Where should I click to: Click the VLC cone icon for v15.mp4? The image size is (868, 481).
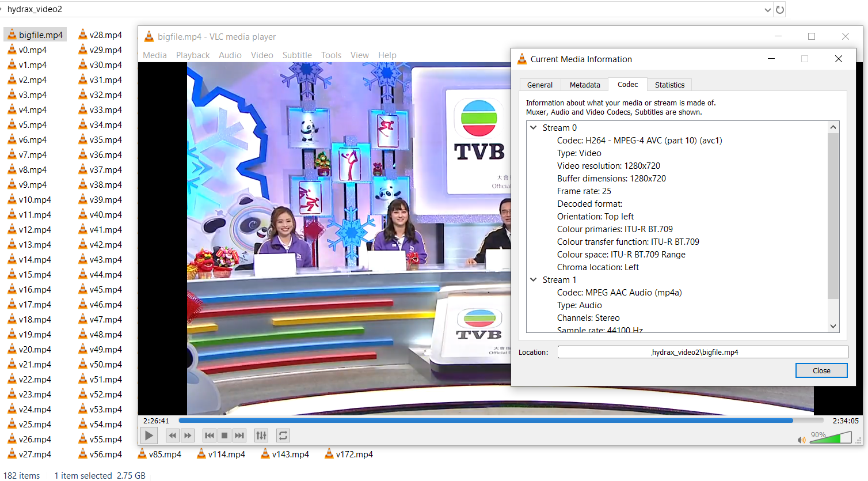click(x=12, y=274)
